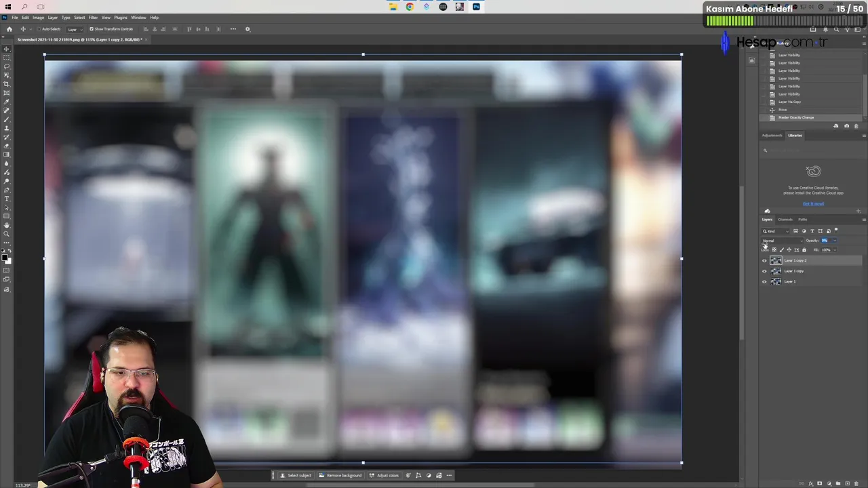868x488 pixels.
Task: Create new snapshot in History panel
Action: coord(846,126)
